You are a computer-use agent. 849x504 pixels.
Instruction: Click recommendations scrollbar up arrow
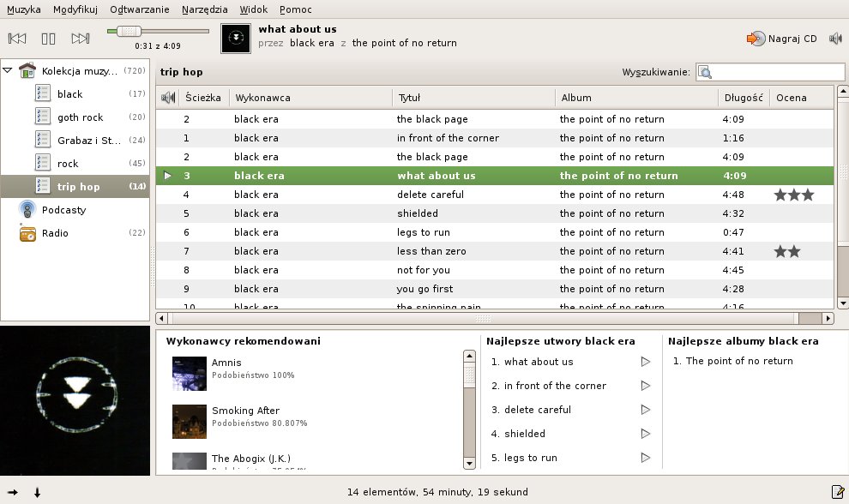(469, 356)
